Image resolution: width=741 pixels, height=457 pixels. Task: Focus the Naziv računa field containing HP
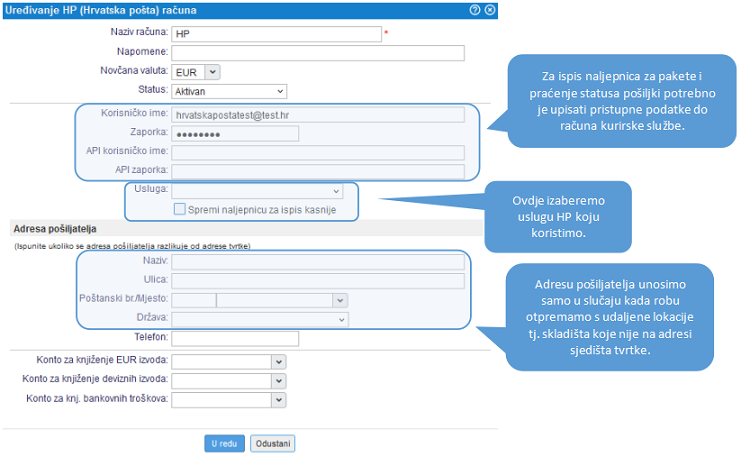click(276, 34)
